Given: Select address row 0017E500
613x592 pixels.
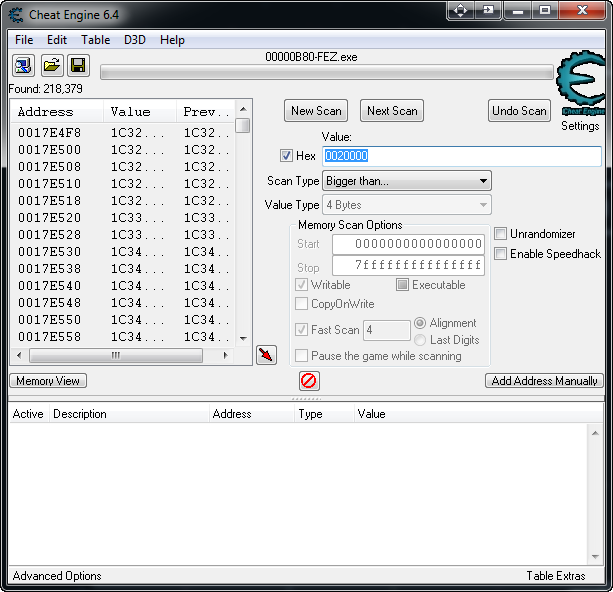Looking at the screenshot, I should (x=123, y=150).
